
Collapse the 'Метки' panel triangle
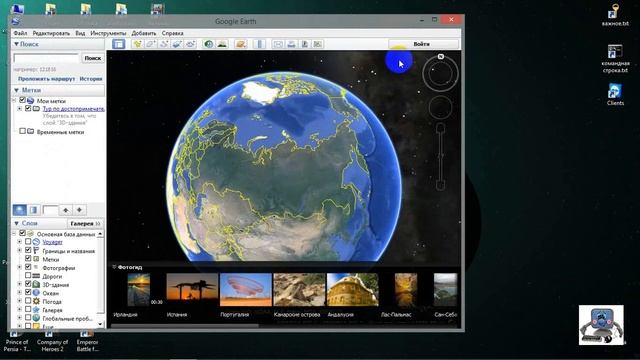[x=16, y=90]
